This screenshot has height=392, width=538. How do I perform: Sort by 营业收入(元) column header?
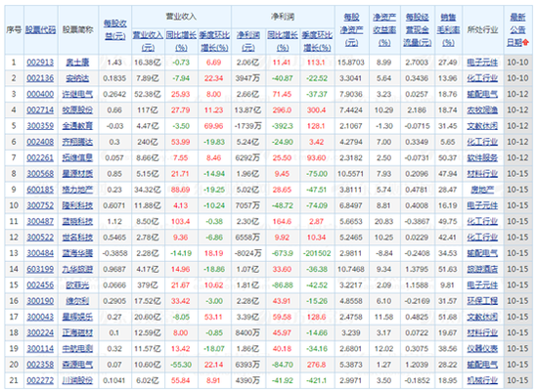148,41
